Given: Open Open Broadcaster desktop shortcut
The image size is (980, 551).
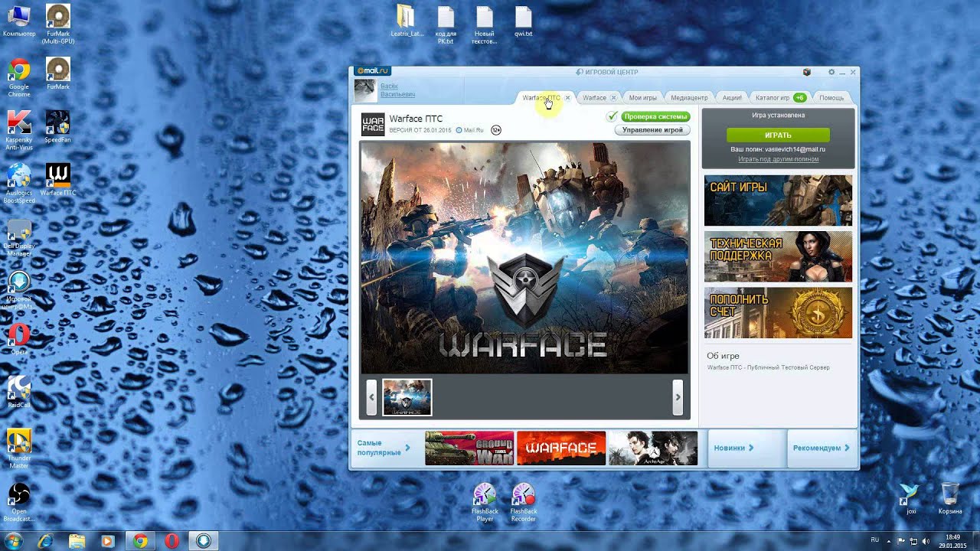Looking at the screenshot, I should tap(19, 502).
